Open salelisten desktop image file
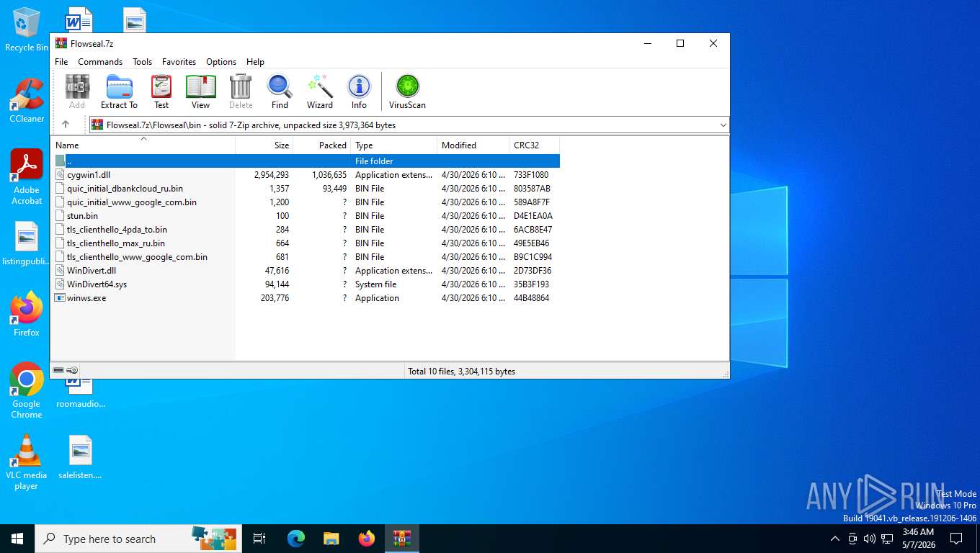Screen dimensions: 980x553 [80, 457]
